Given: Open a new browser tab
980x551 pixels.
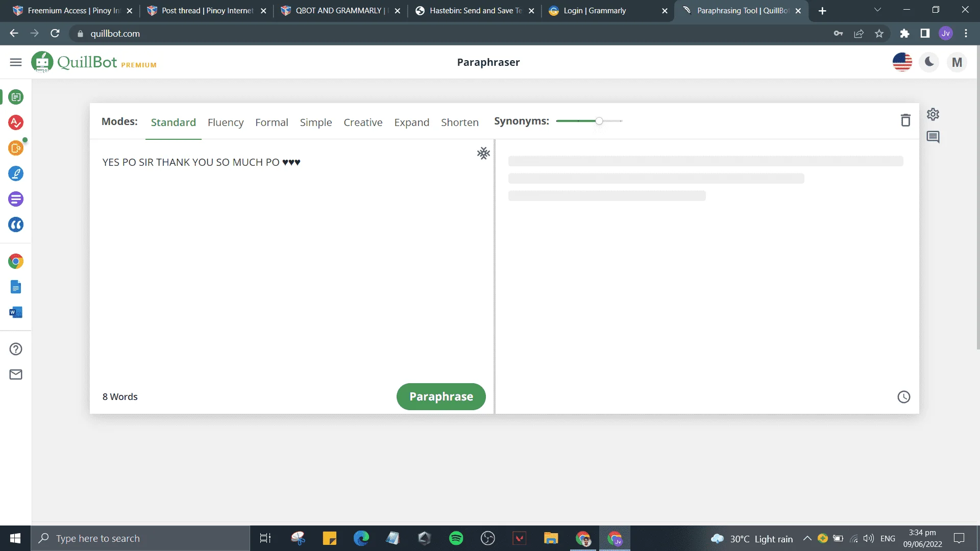Looking at the screenshot, I should (822, 11).
